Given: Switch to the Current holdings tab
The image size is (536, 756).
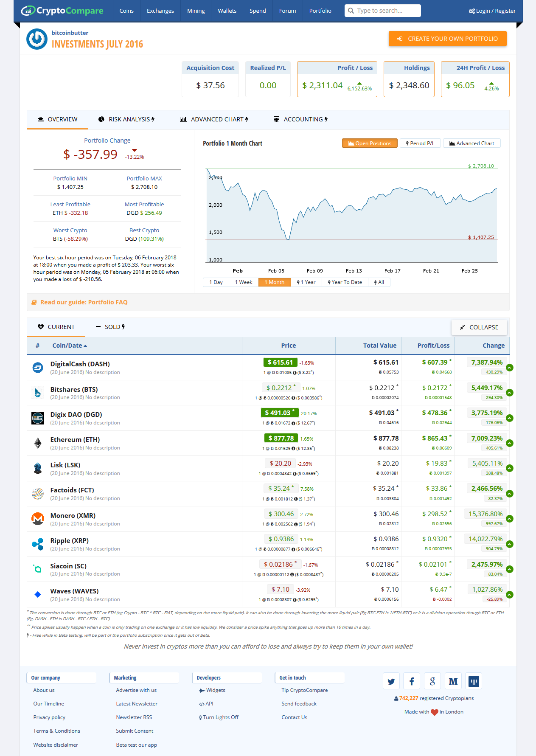Looking at the screenshot, I should 56,327.
